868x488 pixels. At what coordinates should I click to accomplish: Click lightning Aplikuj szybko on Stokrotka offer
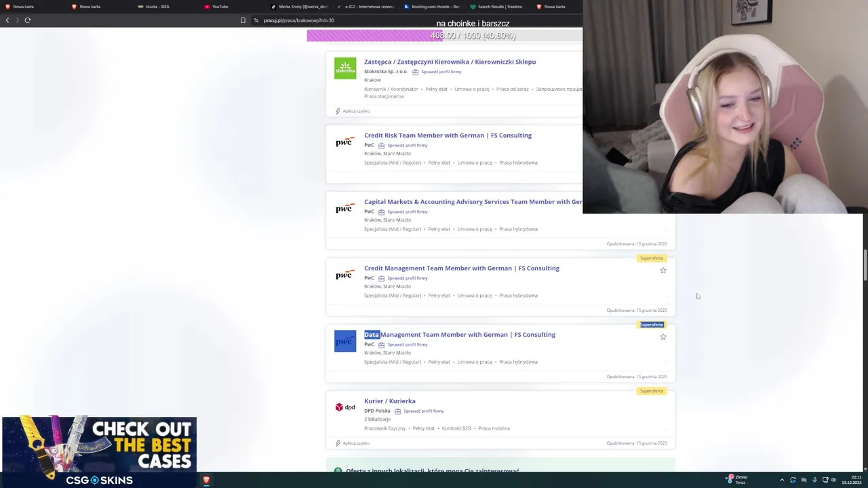coord(353,111)
